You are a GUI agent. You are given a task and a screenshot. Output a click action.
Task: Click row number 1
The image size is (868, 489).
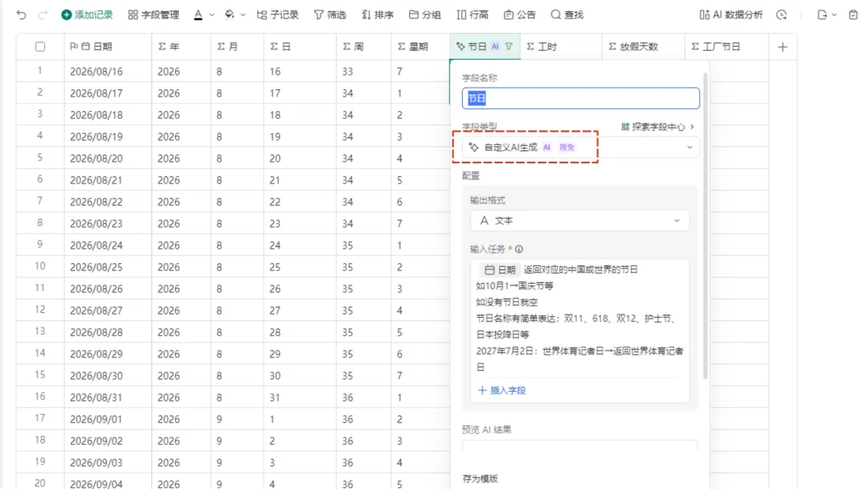coord(40,70)
